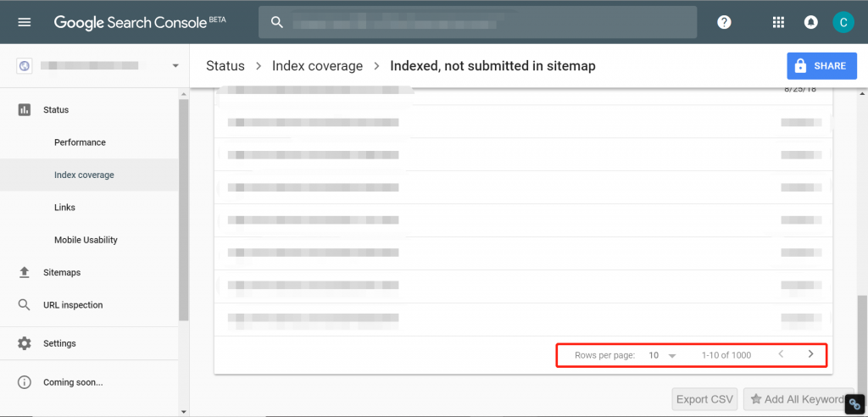Image resolution: width=868 pixels, height=417 pixels.
Task: Open the user account avatar
Action: pyautogui.click(x=843, y=22)
